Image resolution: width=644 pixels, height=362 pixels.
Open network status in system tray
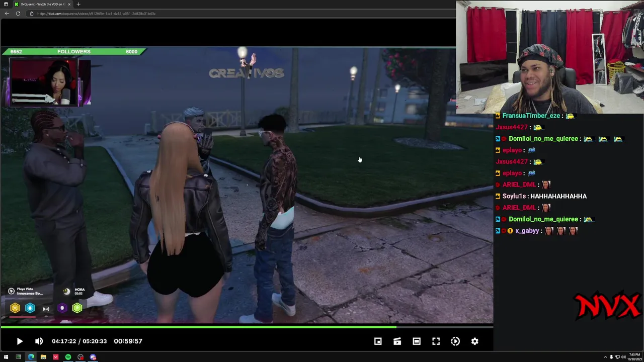click(x=617, y=357)
